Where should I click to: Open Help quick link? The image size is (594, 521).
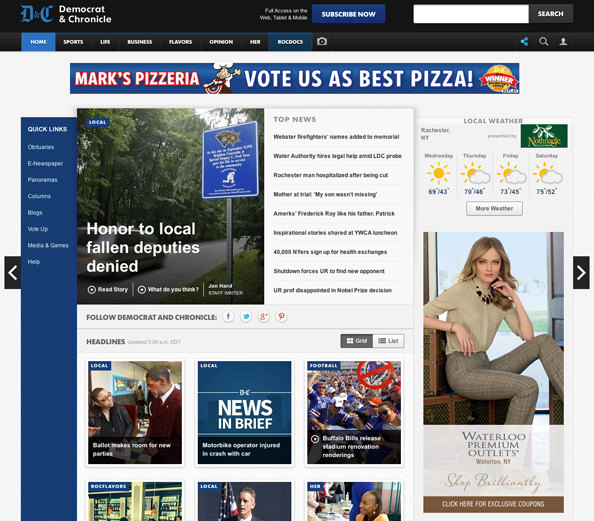(34, 262)
